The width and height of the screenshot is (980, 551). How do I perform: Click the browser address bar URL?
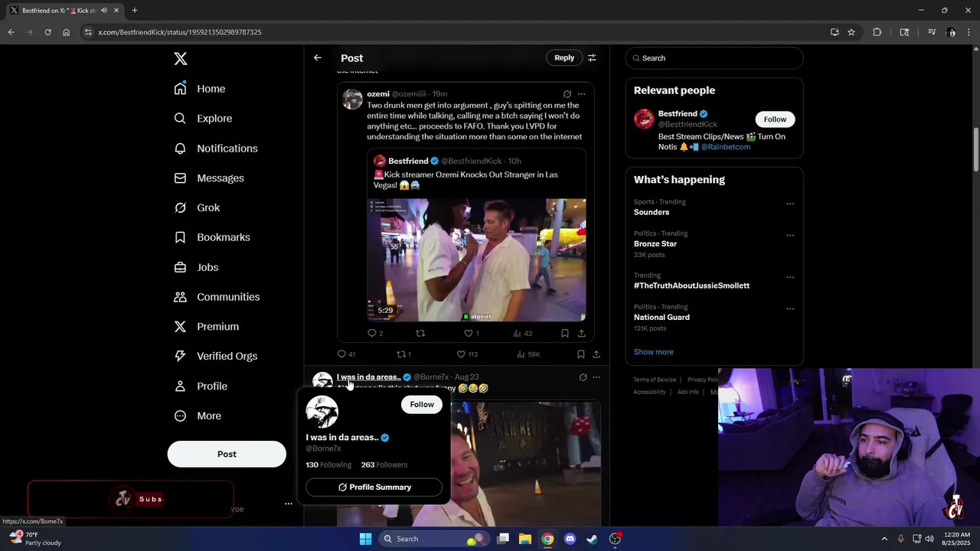coord(180,32)
